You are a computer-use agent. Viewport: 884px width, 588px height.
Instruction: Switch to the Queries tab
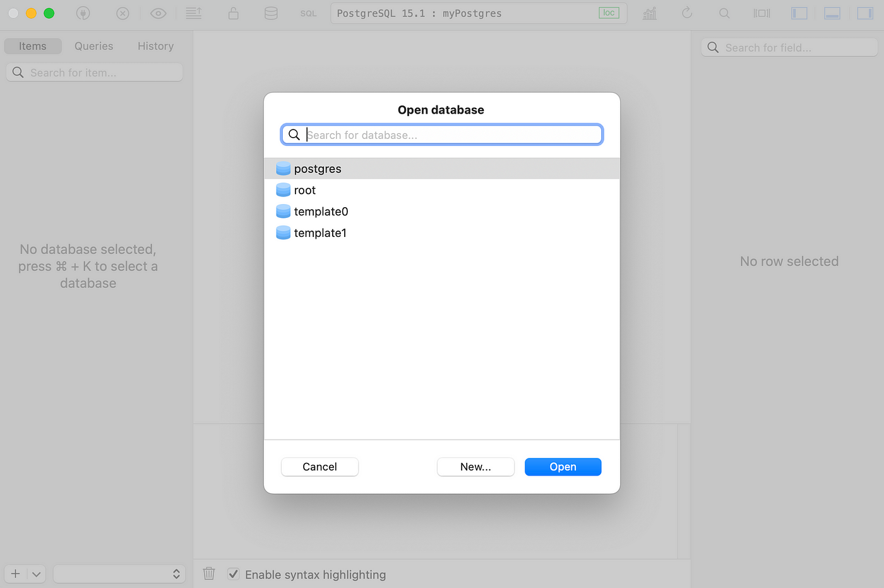[x=93, y=46]
